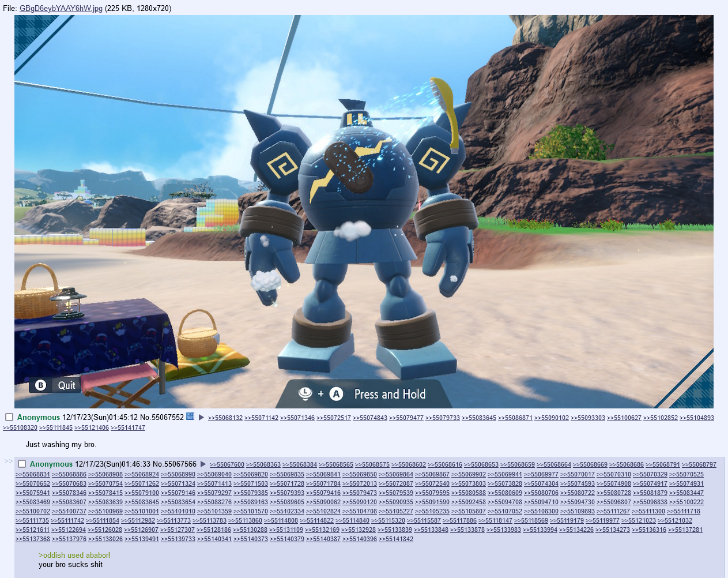
Task: Select the greentext '>oddish used ababor!'
Action: pos(74,555)
